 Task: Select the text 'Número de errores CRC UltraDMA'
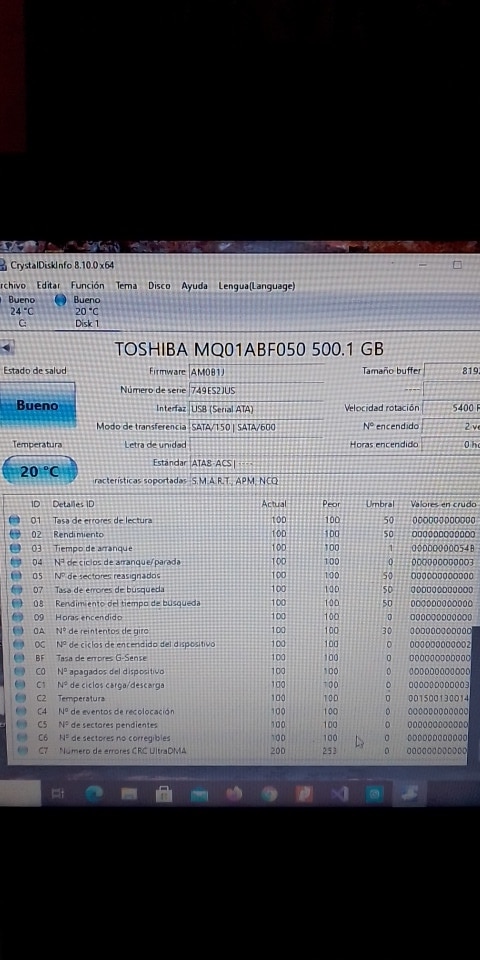pos(122,751)
